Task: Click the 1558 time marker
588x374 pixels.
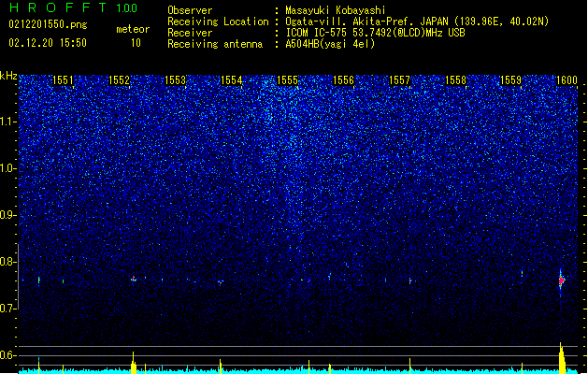Action: (x=455, y=80)
